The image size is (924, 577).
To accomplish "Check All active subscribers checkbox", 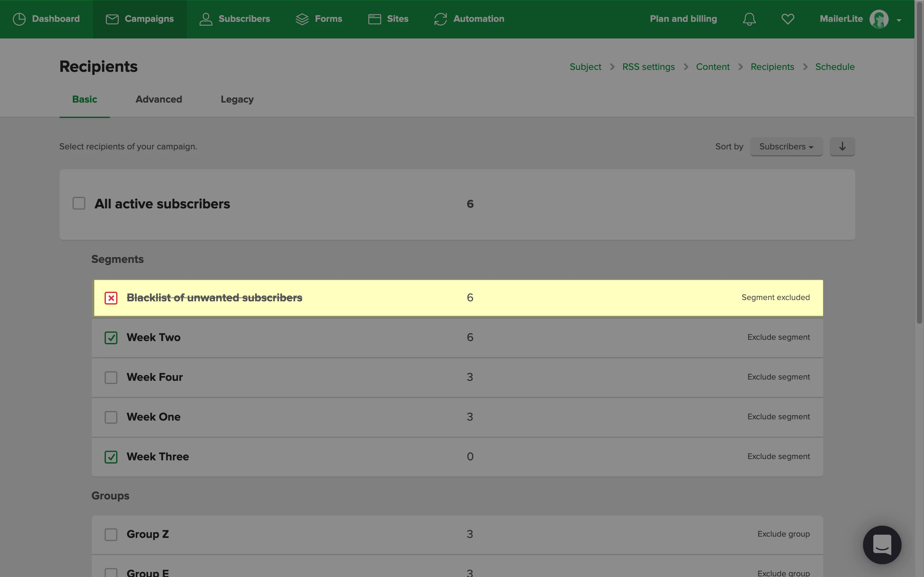I will click(x=79, y=204).
